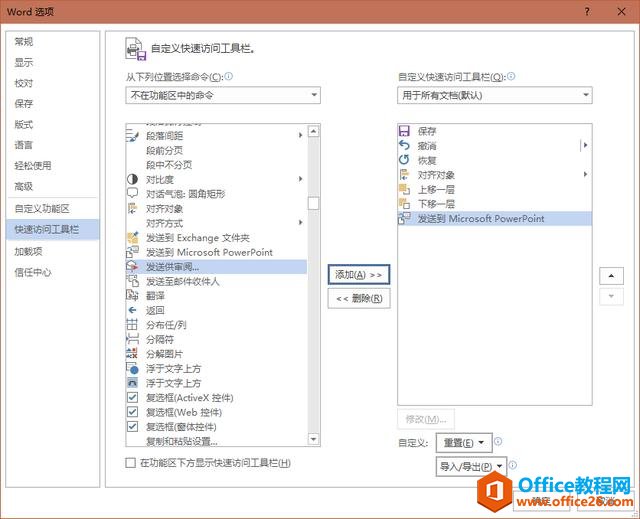Viewport: 640px width, 519px height.
Task: Click the move up arrow button
Action: click(x=611, y=276)
